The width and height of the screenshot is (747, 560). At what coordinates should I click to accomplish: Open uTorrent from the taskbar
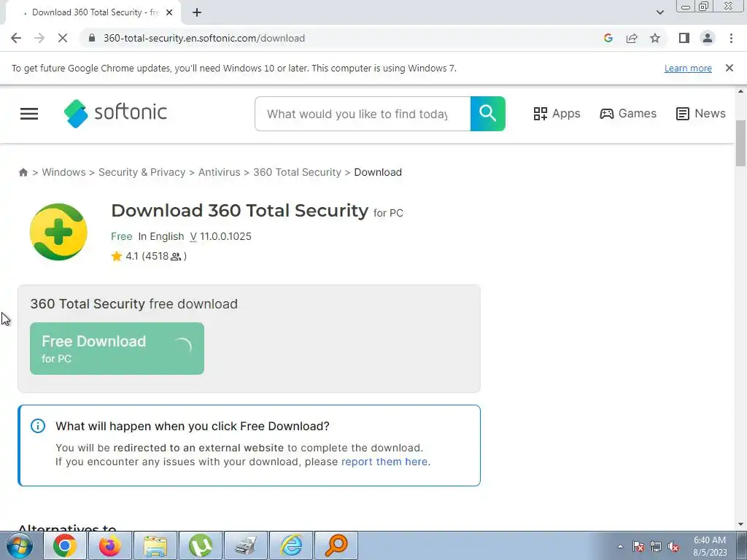[x=201, y=545]
